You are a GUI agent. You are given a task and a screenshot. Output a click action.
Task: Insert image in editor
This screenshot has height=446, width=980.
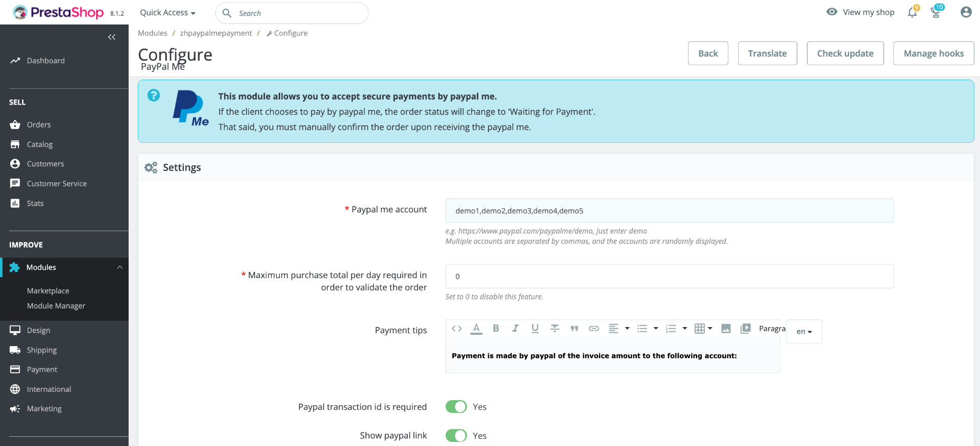tap(726, 329)
